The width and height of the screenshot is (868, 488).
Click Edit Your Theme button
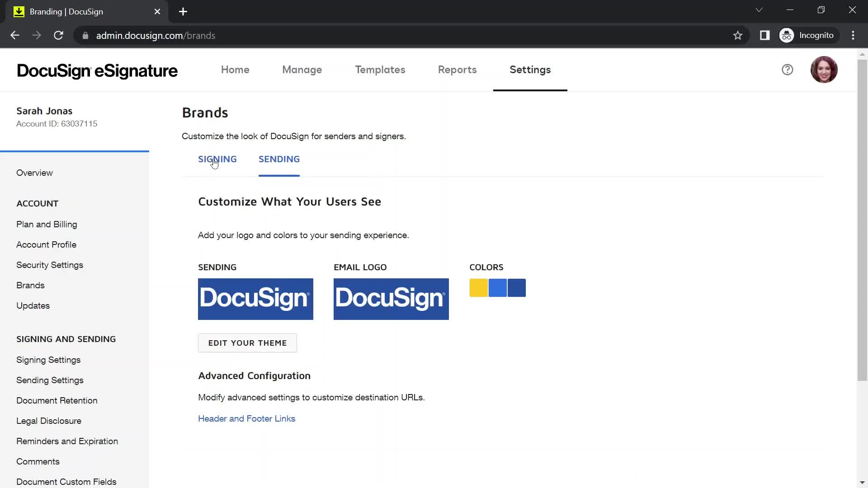[x=247, y=343]
